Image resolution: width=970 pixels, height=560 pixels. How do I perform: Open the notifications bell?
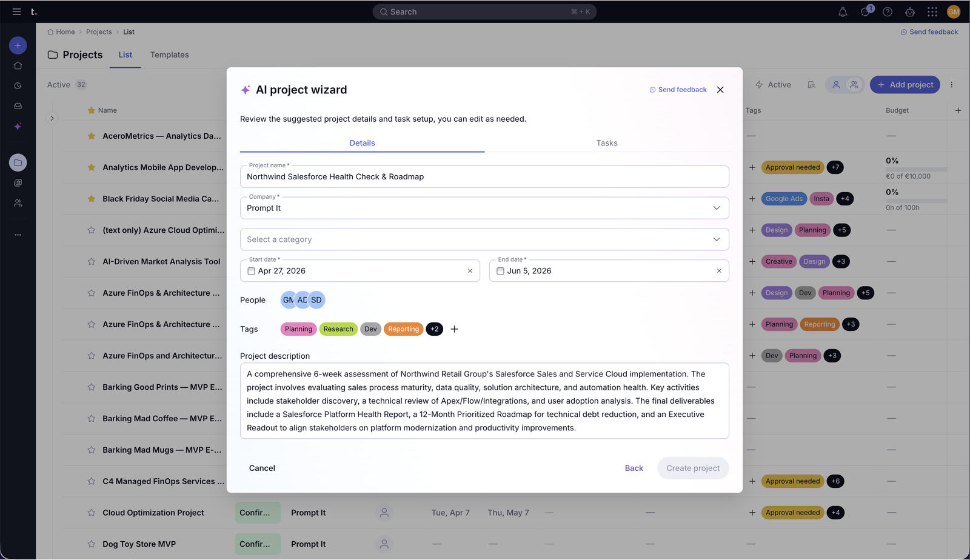click(843, 12)
